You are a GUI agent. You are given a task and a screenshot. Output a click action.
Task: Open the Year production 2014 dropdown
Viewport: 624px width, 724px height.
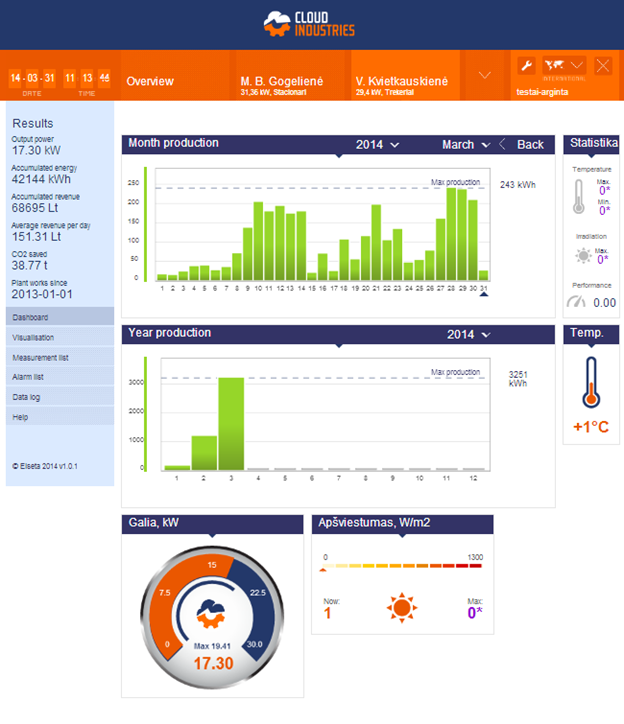tap(468, 334)
